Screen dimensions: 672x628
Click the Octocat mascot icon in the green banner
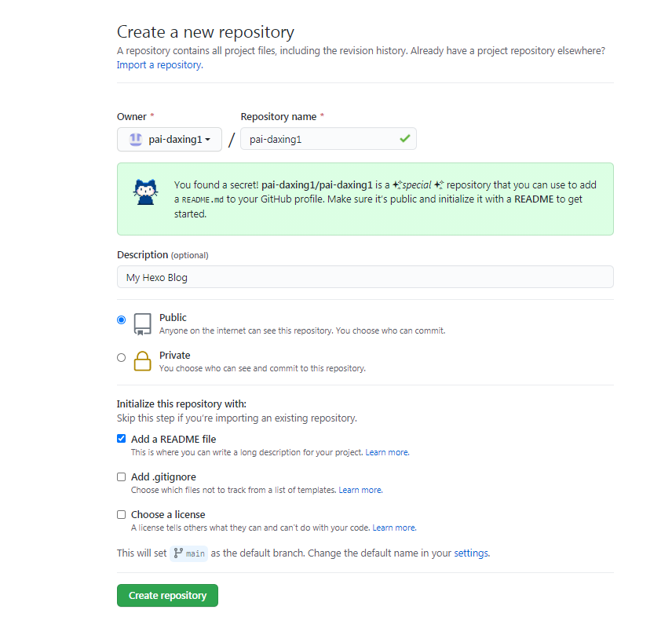point(145,192)
